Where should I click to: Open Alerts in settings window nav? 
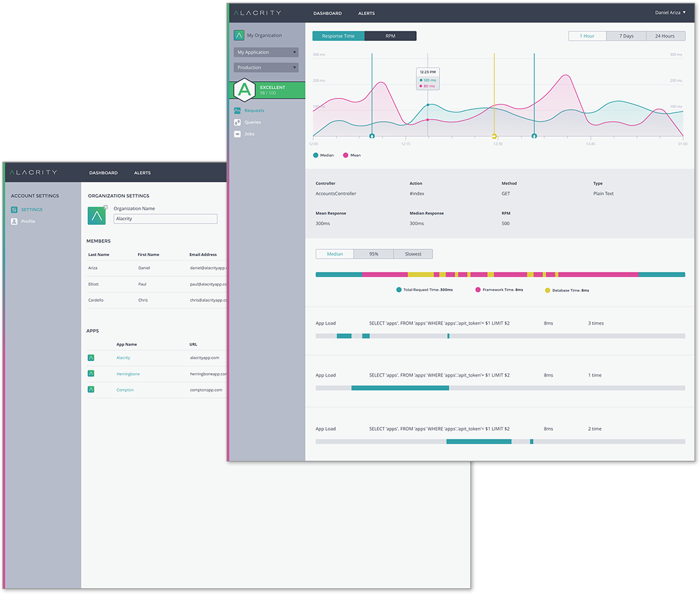coord(143,173)
